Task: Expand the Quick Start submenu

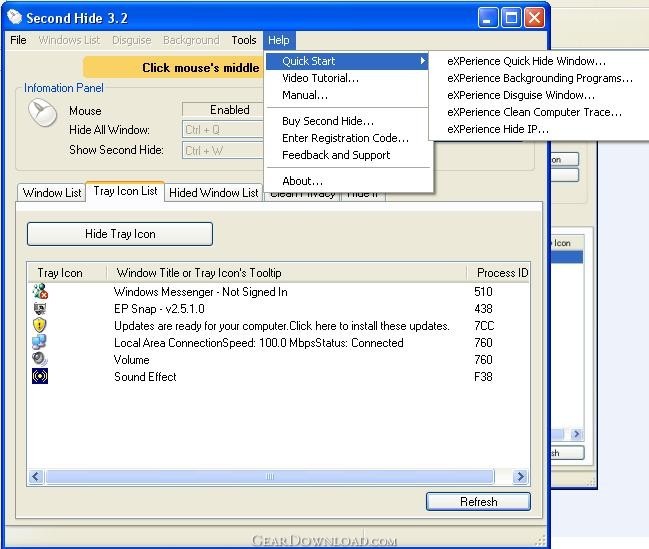Action: [x=347, y=61]
